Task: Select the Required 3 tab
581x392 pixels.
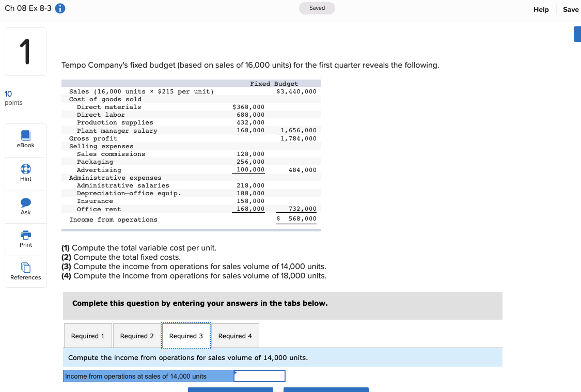Action: tap(186, 336)
